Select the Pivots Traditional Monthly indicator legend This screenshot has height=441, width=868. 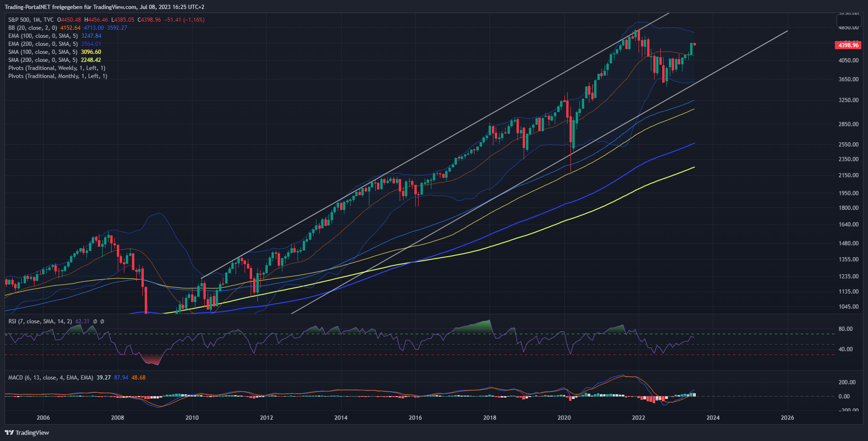pos(58,76)
